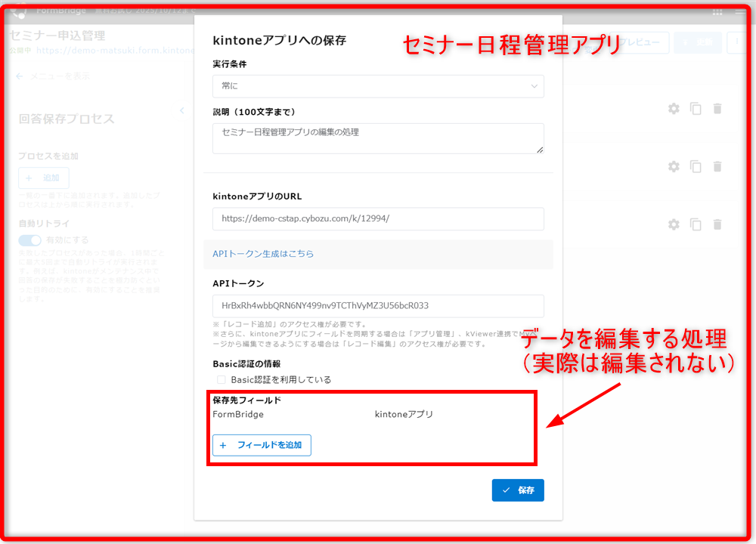Open the apps grid icon in the header

point(717,12)
